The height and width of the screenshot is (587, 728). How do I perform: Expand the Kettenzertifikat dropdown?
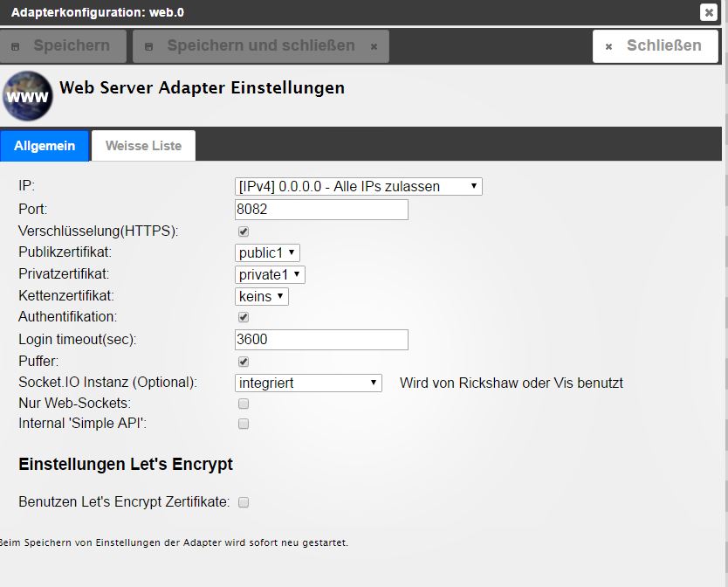262,296
